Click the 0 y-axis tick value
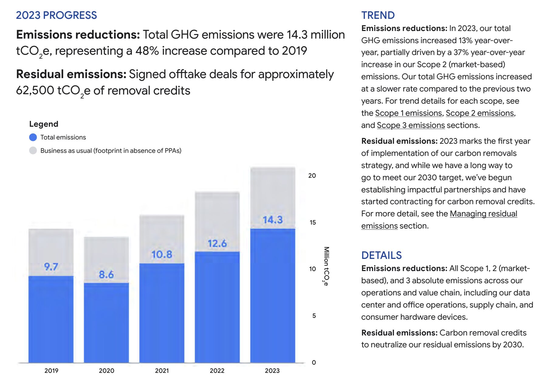Image resolution: width=548 pixels, height=392 pixels. point(314,363)
